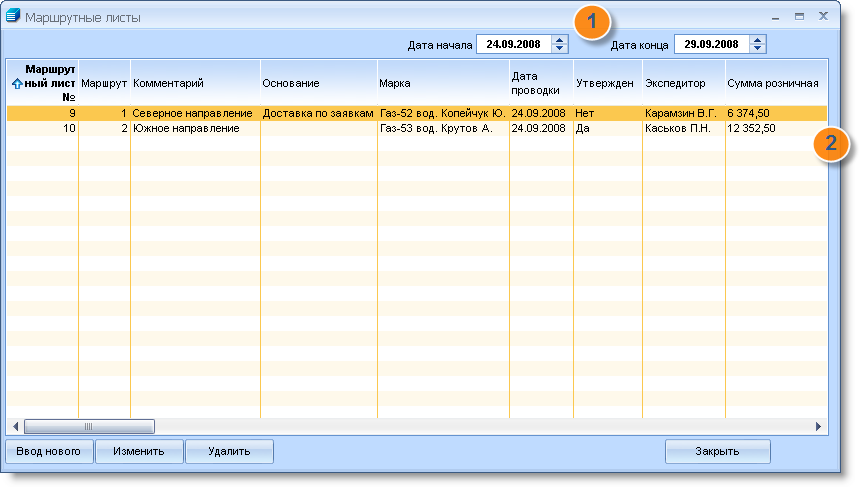Click the horizontal scrollbar thumb
Screen dimensions: 861x487
click(89, 426)
